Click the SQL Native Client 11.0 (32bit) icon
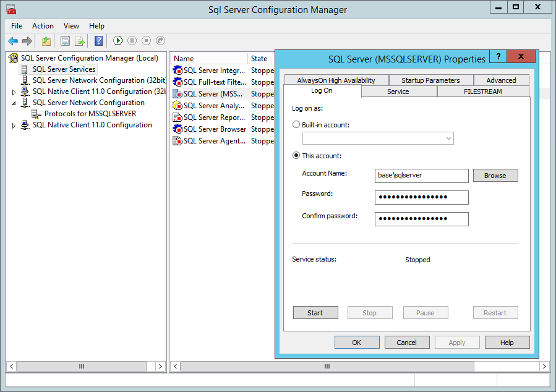The height and width of the screenshot is (392, 556). tap(25, 92)
